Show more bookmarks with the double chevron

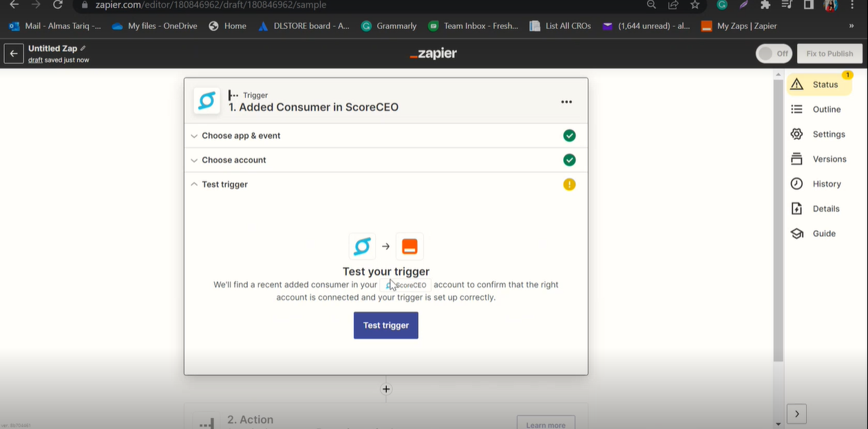pos(851,25)
